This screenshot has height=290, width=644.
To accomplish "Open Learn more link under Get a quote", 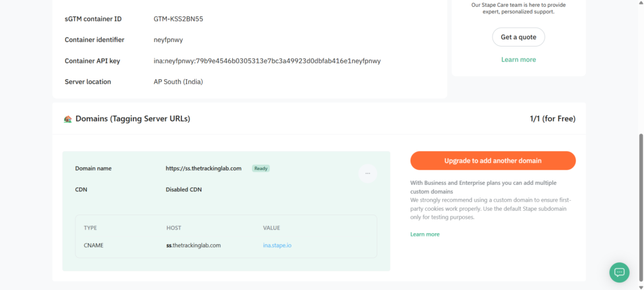I will tap(518, 60).
